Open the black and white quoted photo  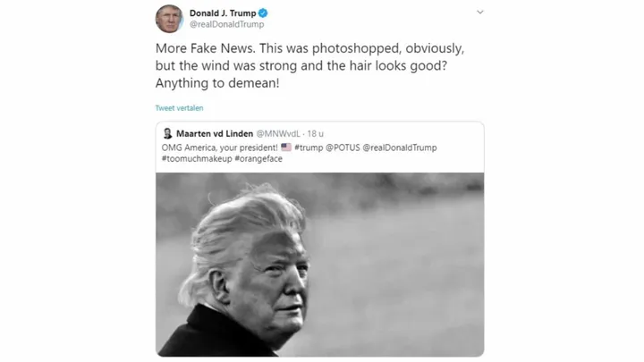[319, 265]
